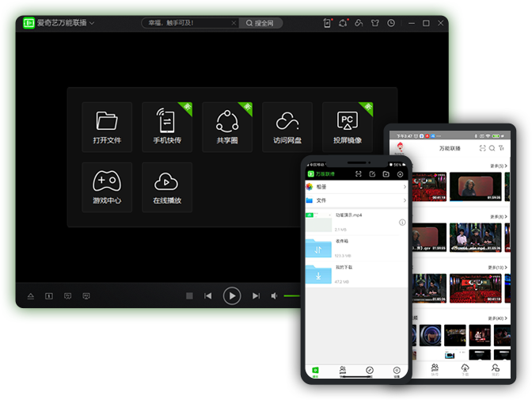Start 投屏镜像 screen mirroring
The image size is (532, 400).
click(x=348, y=127)
